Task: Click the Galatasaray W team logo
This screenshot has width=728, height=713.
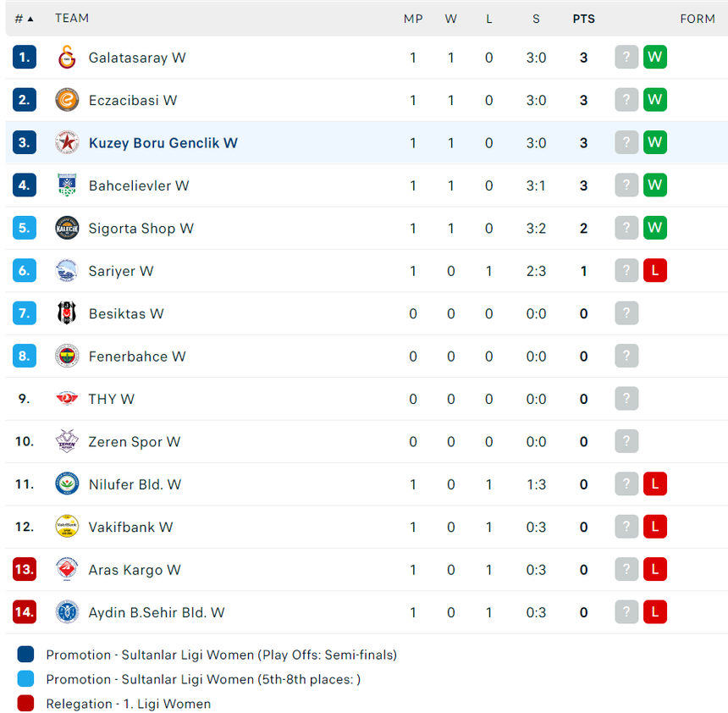Action: coord(67,58)
